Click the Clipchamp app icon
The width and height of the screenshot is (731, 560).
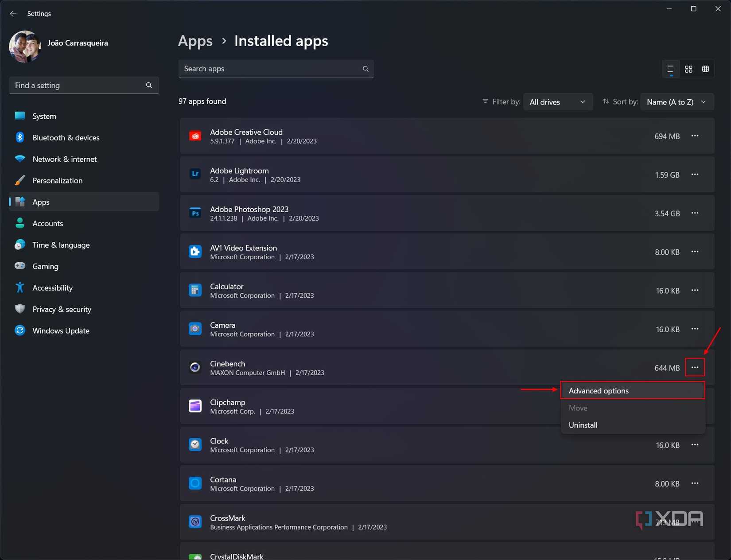(x=195, y=406)
